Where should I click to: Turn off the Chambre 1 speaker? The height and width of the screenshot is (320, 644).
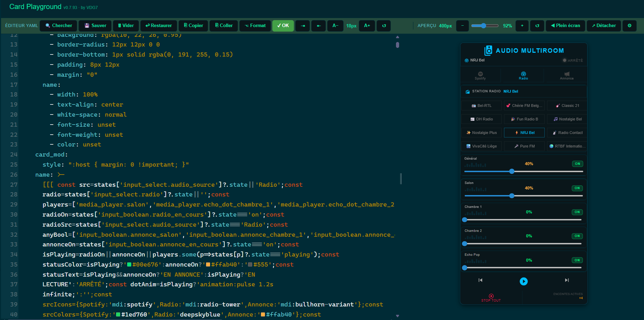[x=577, y=212]
